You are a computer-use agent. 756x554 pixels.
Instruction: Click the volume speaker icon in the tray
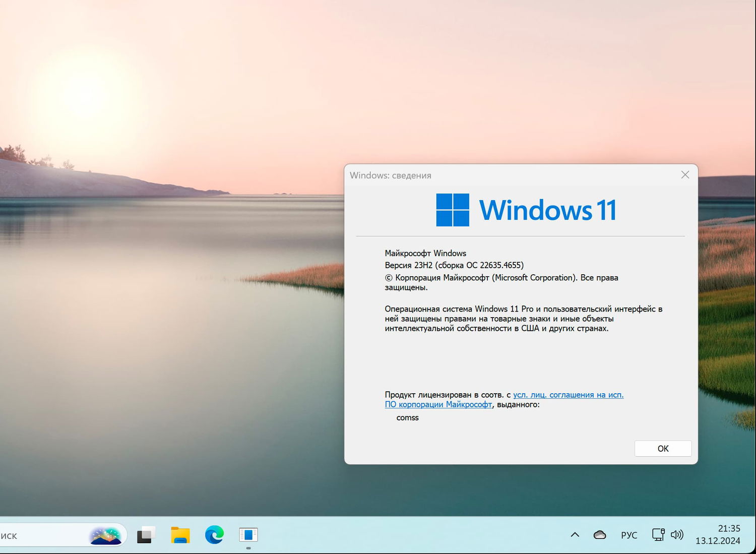[677, 535]
